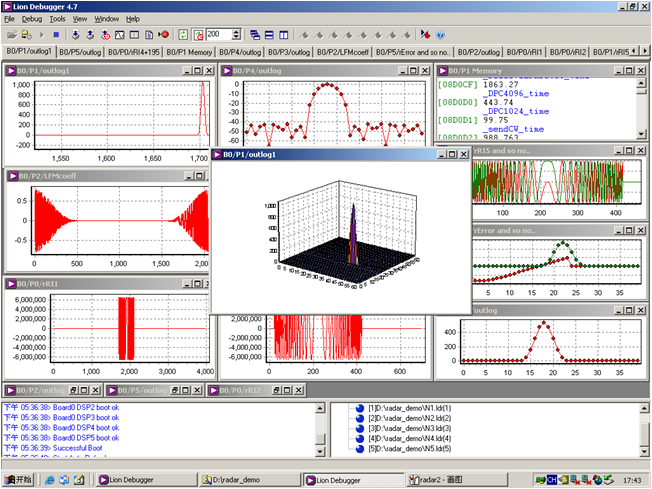Click the up arrow of the ldr file list scrollbar

(x=644, y=408)
